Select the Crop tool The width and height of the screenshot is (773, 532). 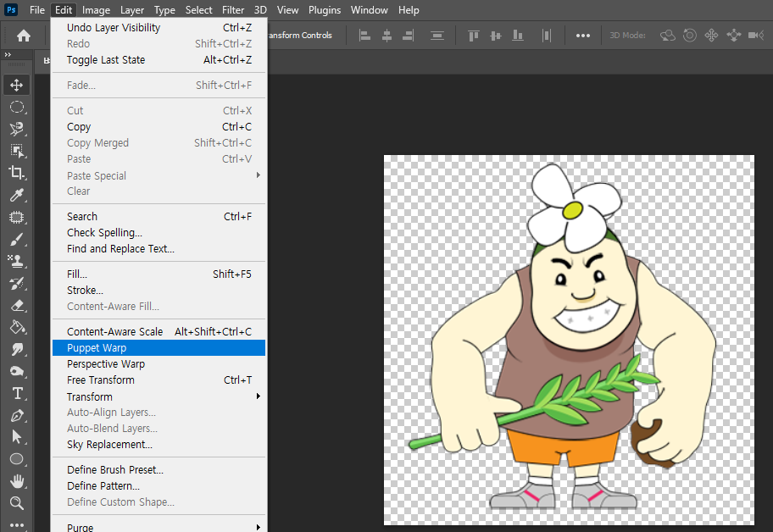tap(17, 173)
